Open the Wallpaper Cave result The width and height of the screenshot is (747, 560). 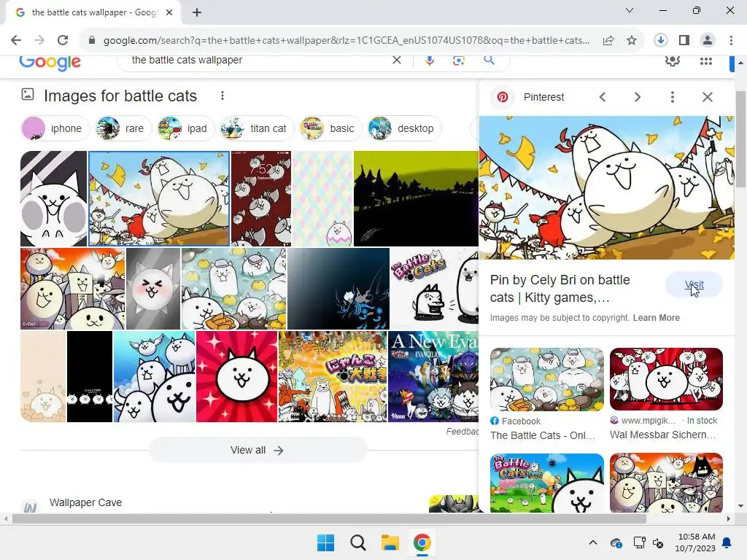coord(86,502)
